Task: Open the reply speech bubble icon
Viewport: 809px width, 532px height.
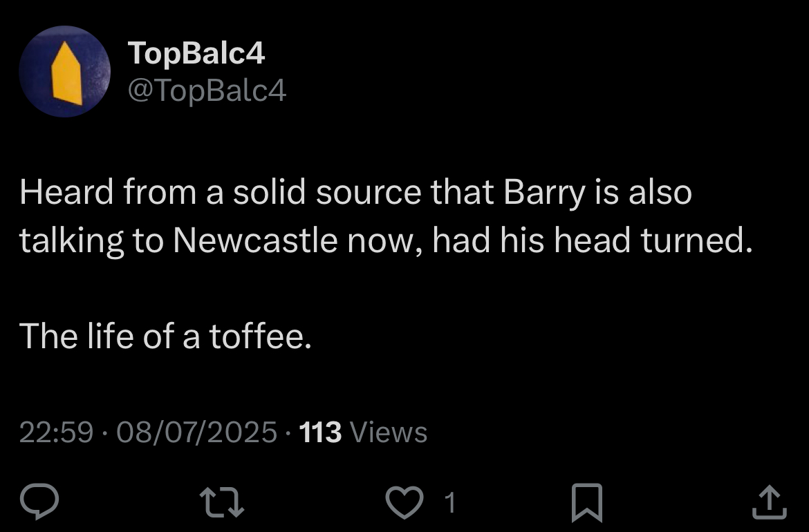Action: coord(41,503)
